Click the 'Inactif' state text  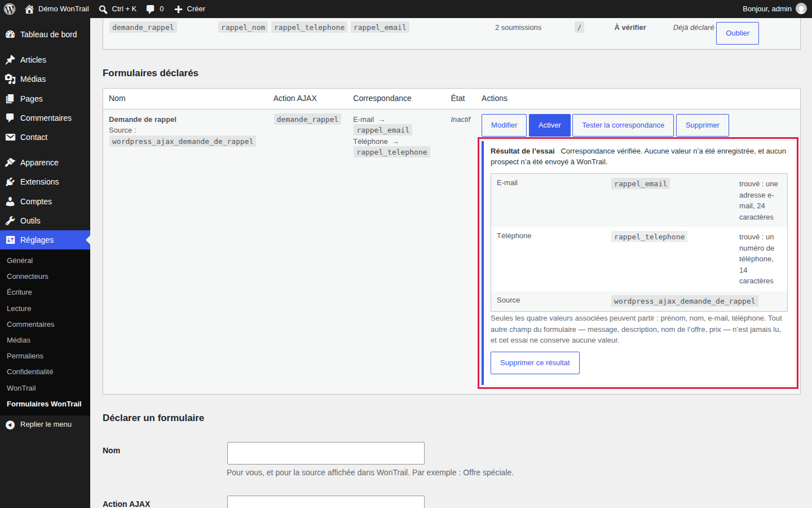461,120
